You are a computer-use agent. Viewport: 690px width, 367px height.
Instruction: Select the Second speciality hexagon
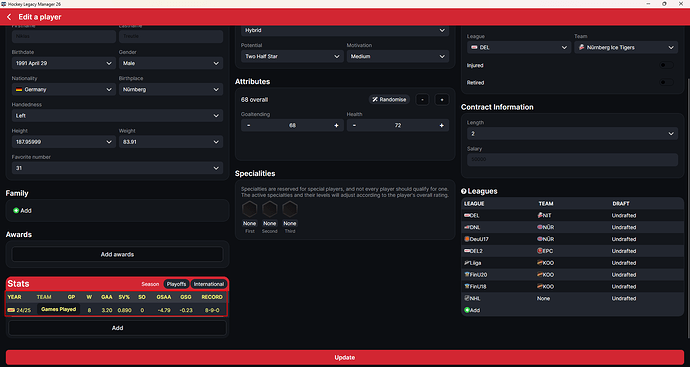270,209
